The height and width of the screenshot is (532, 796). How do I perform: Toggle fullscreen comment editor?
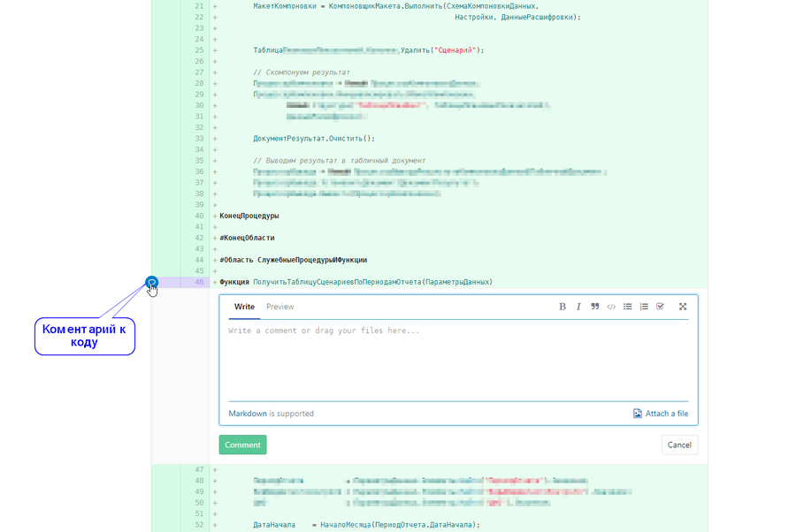[683, 307]
